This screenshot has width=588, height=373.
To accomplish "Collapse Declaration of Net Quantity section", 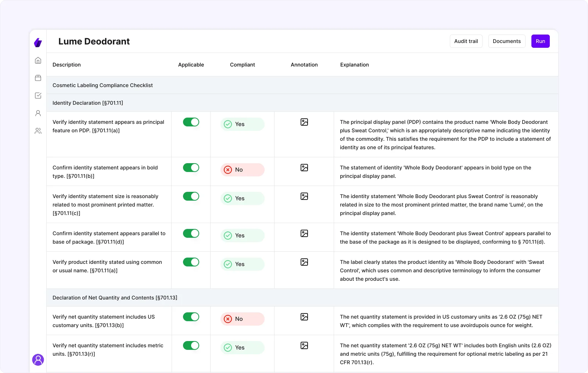I will pos(115,298).
